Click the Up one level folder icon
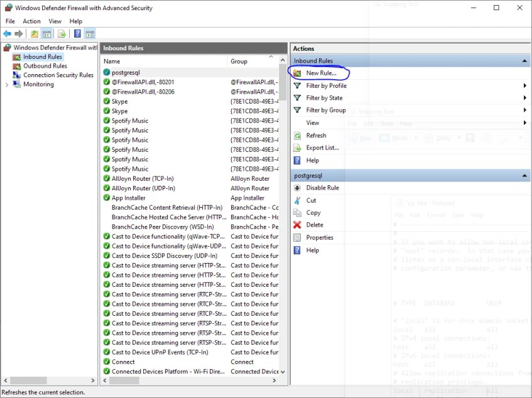 click(35, 33)
